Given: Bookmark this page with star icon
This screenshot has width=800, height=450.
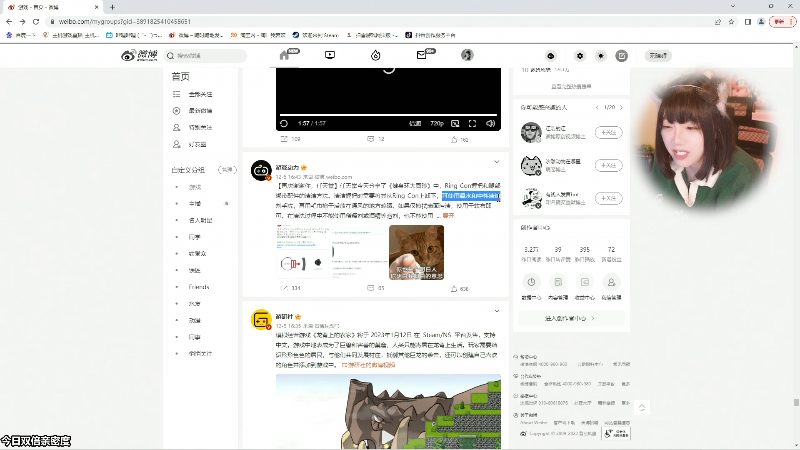Looking at the screenshot, I should pyautogui.click(x=731, y=21).
